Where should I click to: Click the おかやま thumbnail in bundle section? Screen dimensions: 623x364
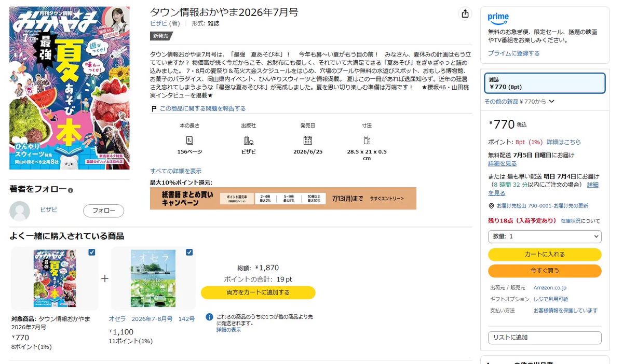55,278
